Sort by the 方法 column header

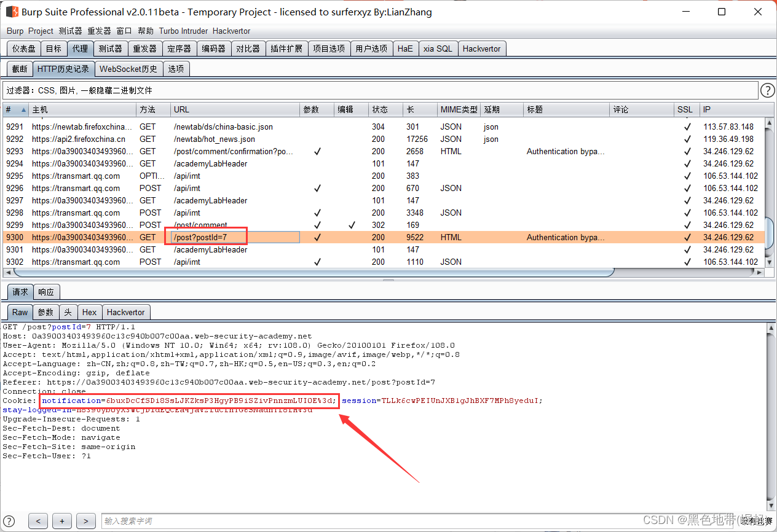(x=153, y=109)
